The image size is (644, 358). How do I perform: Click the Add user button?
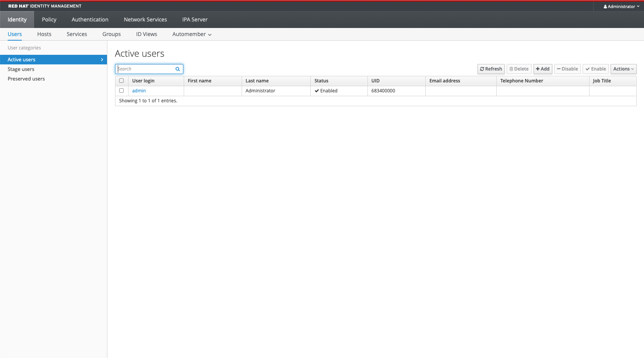543,69
